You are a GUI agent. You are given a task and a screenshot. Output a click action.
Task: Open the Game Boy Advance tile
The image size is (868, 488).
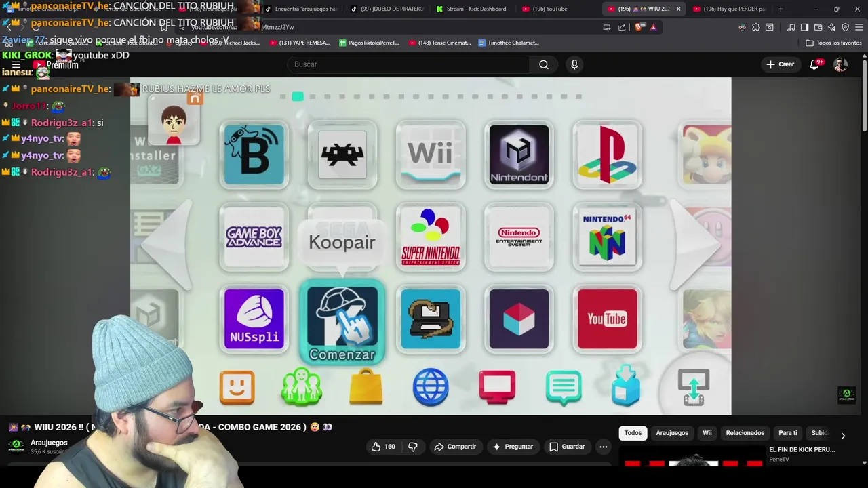pyautogui.click(x=254, y=237)
